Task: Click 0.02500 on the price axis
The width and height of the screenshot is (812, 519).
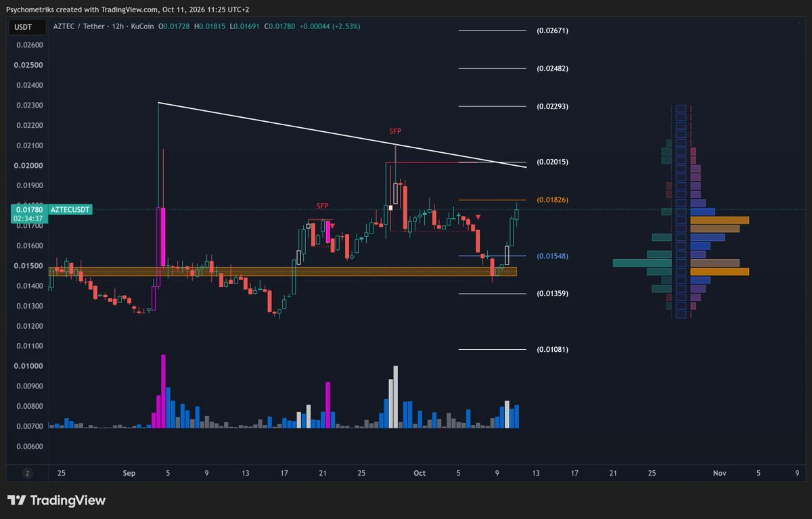Action: click(x=28, y=65)
